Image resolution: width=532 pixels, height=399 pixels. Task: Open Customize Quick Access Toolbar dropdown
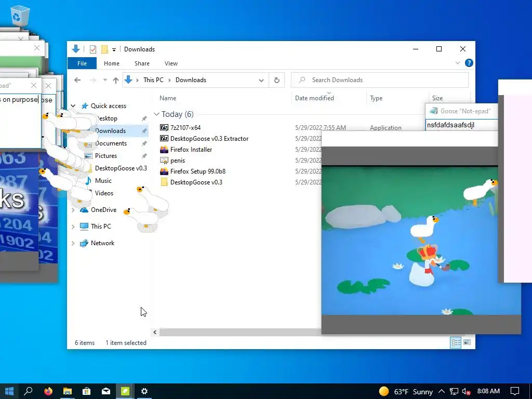[114, 49]
